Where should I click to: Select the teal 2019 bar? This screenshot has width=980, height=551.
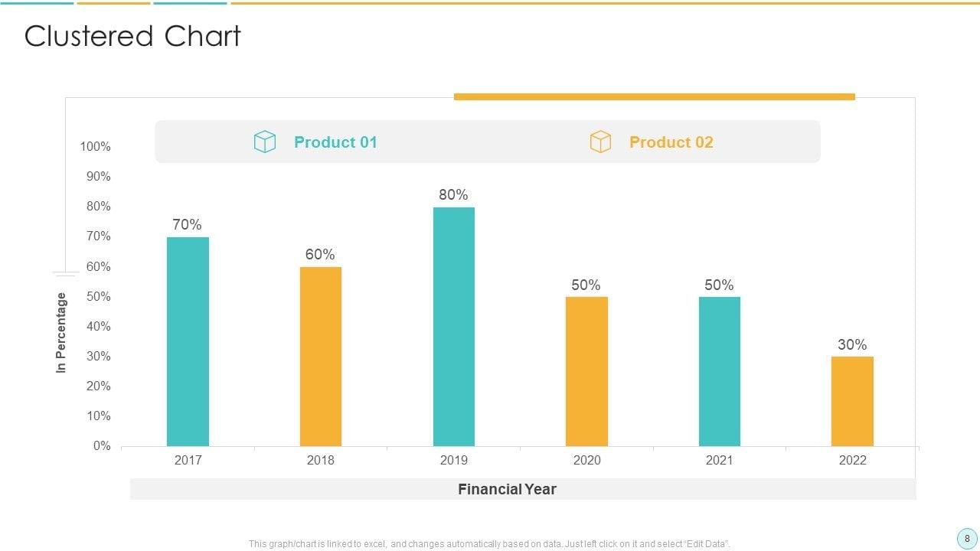pos(453,327)
